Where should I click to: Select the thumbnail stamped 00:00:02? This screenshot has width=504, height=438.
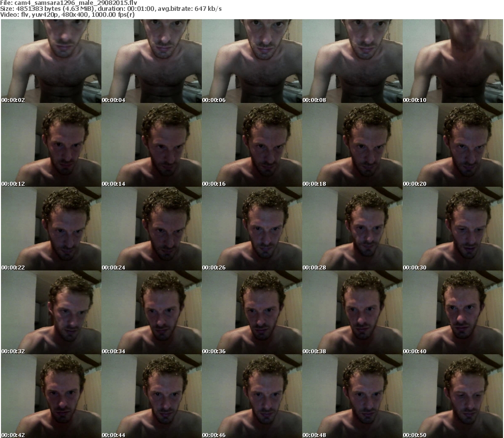pyautogui.click(x=51, y=61)
